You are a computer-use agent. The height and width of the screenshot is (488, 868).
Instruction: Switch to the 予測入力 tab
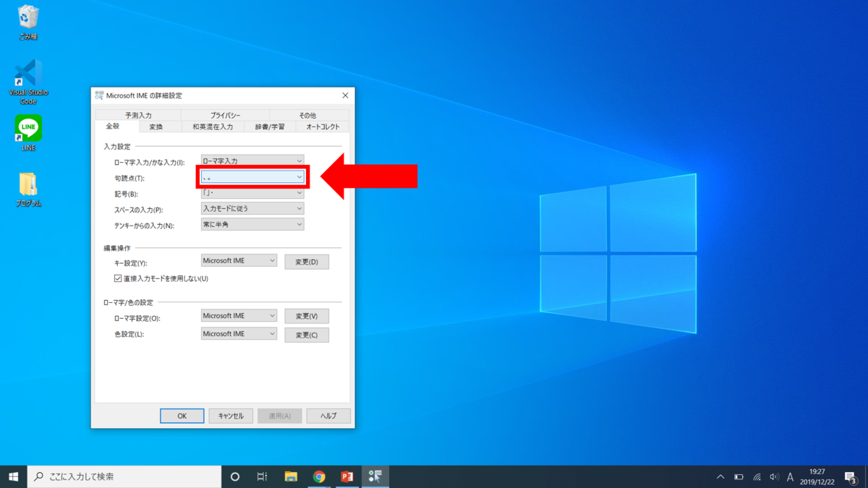pos(138,115)
